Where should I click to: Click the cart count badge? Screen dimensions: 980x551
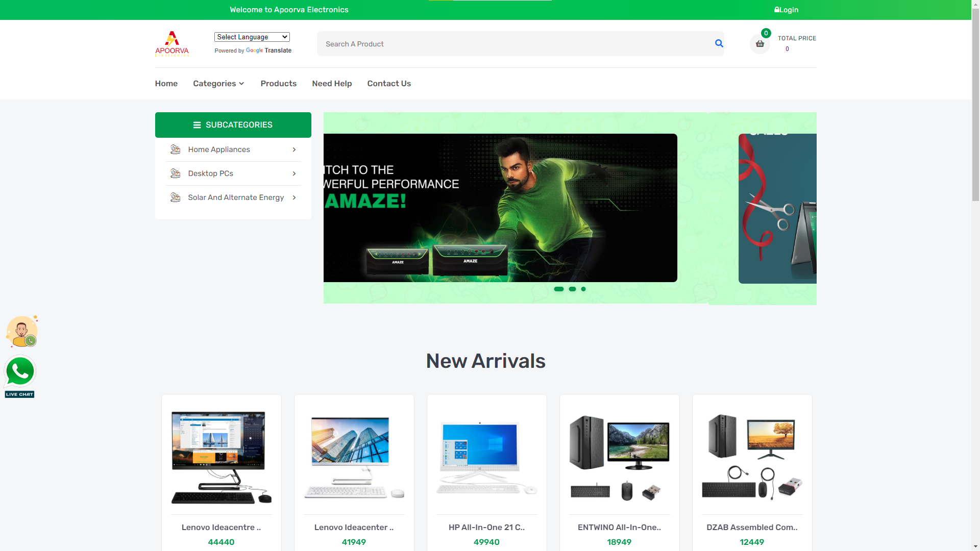(x=766, y=33)
